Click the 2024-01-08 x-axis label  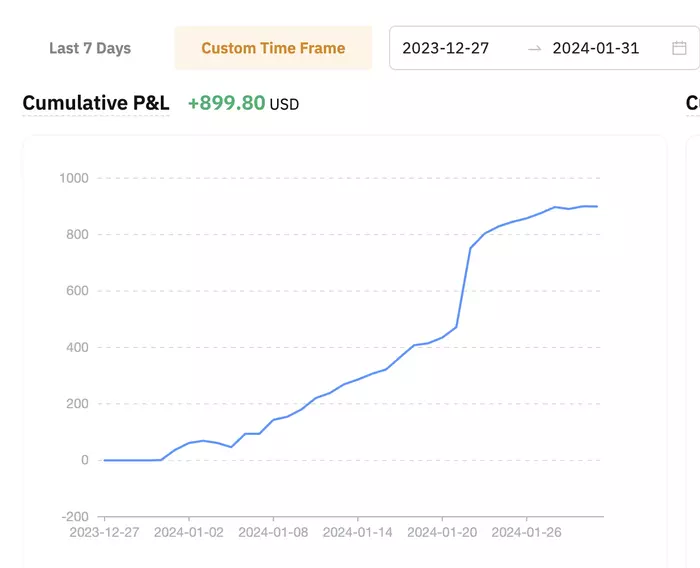pyautogui.click(x=272, y=532)
